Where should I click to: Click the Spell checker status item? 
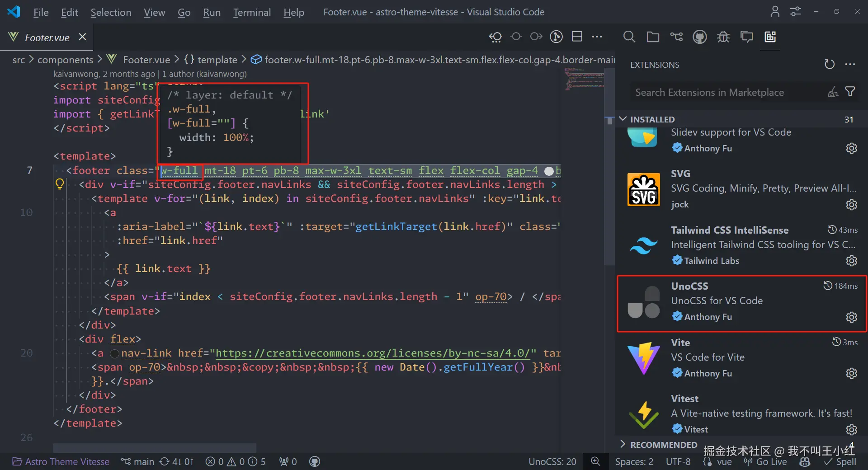tap(840, 461)
